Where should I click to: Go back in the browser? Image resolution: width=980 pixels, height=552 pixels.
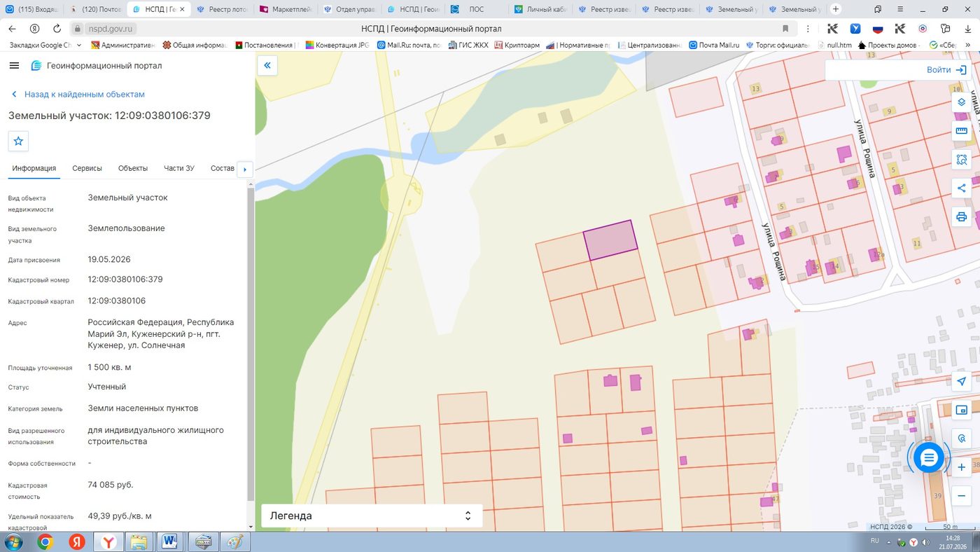pyautogui.click(x=12, y=29)
